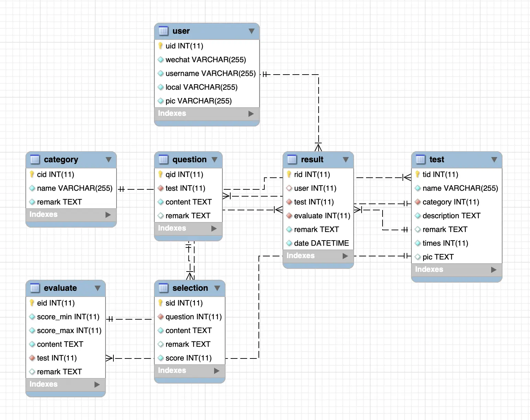The height and width of the screenshot is (420, 530).
Task: Collapse the user table with header arrow
Action: coord(251,31)
